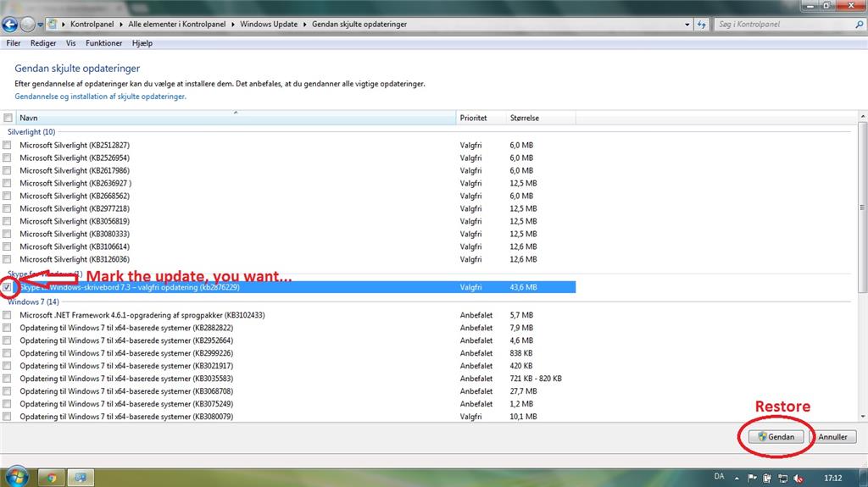
Task: Focus the 'Søg i Kontrolpanel' search field
Action: pyautogui.click(x=784, y=25)
